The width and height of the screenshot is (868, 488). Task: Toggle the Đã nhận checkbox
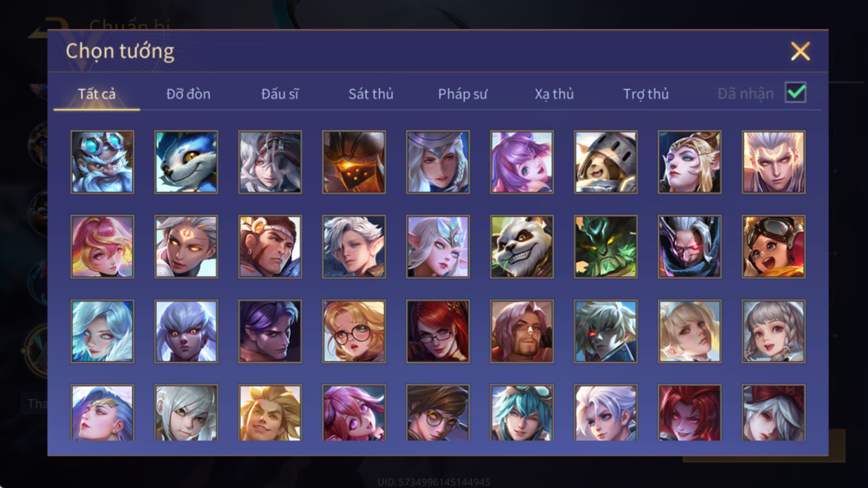pos(796,92)
